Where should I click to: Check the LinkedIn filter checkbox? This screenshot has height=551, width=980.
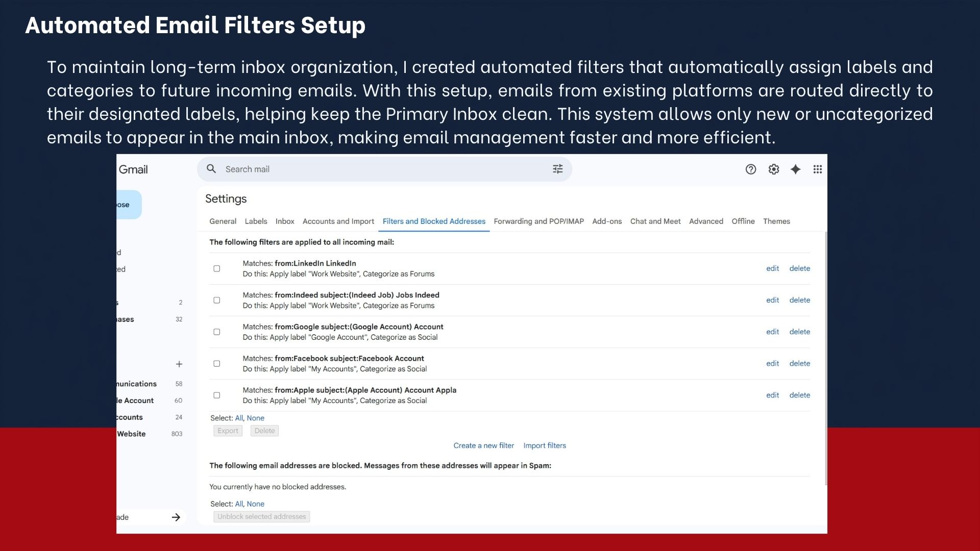(x=217, y=268)
